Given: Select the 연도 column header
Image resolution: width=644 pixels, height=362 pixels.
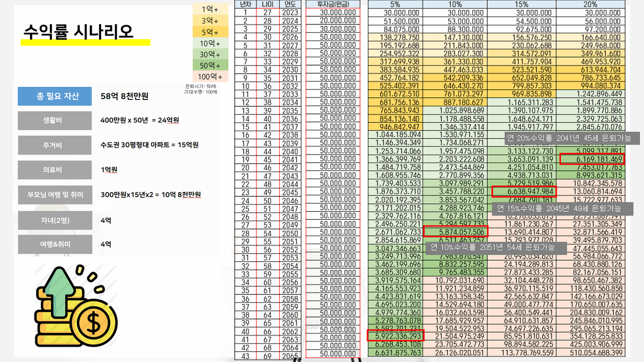Looking at the screenshot, I should pyautogui.click(x=290, y=4).
